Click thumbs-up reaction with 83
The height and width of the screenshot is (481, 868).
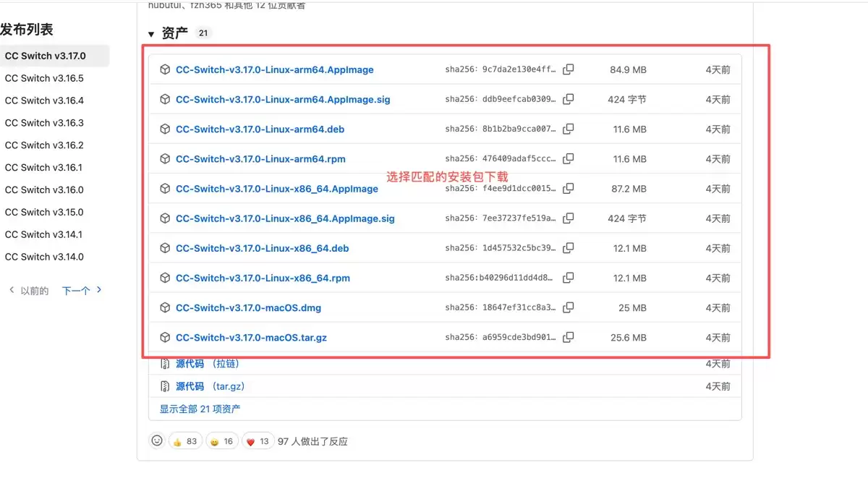click(185, 441)
